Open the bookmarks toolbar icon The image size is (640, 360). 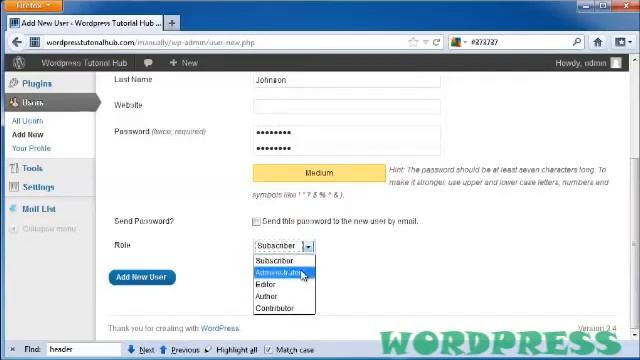pyautogui.click(x=623, y=42)
